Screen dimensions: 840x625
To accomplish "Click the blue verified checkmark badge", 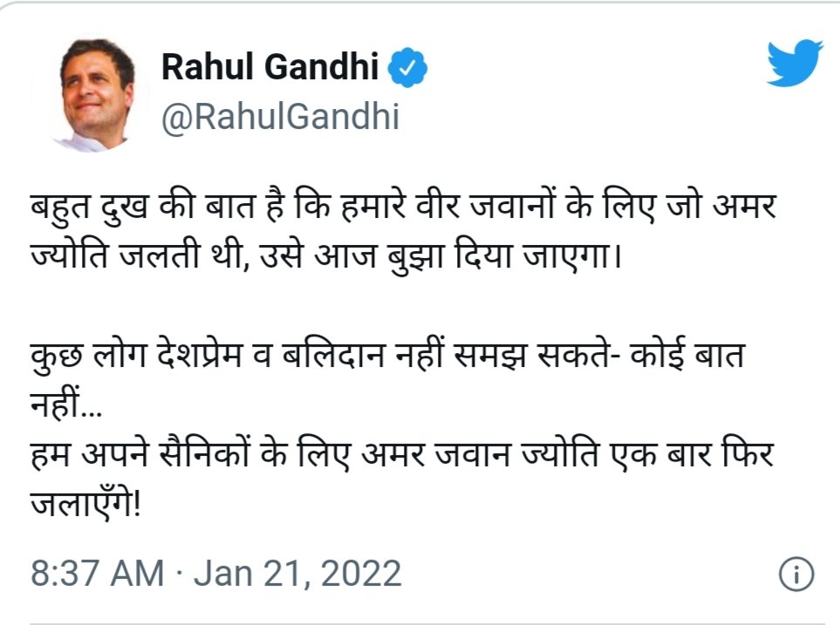I will tap(407, 67).
